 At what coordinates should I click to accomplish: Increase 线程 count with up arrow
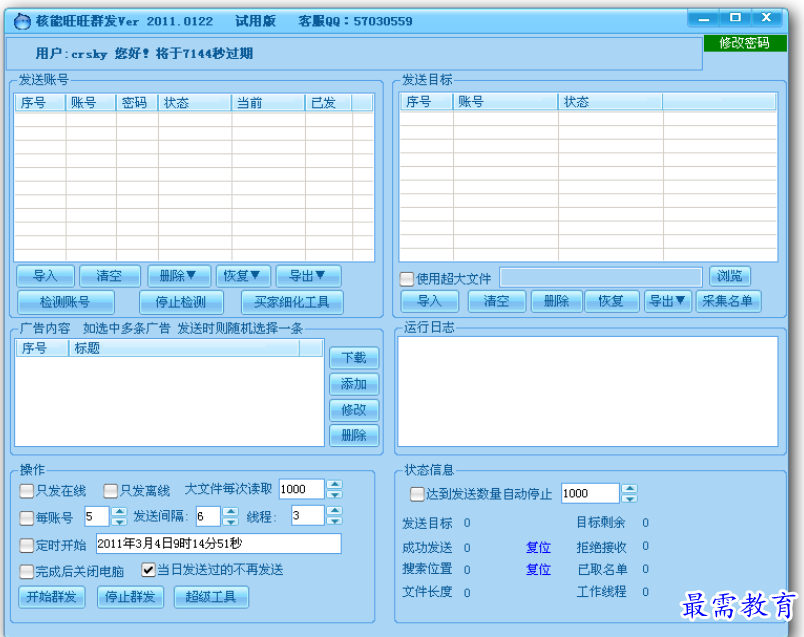pyautogui.click(x=335, y=510)
